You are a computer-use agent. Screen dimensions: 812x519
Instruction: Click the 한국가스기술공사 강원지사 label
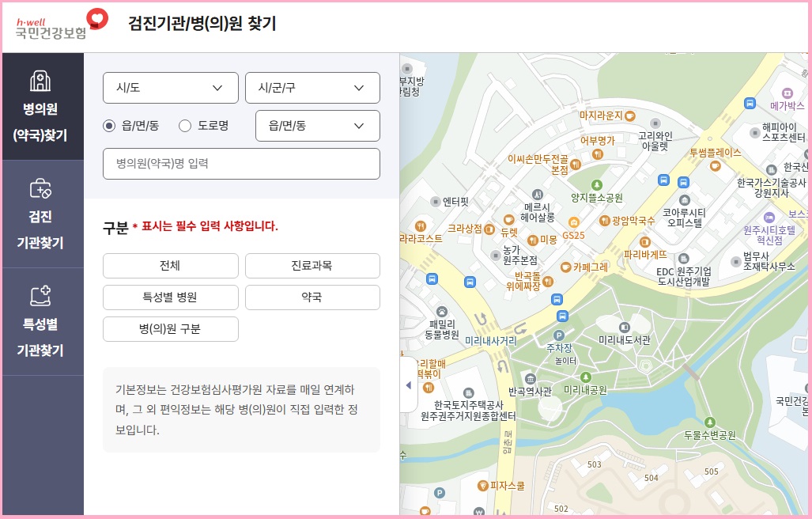771,188
